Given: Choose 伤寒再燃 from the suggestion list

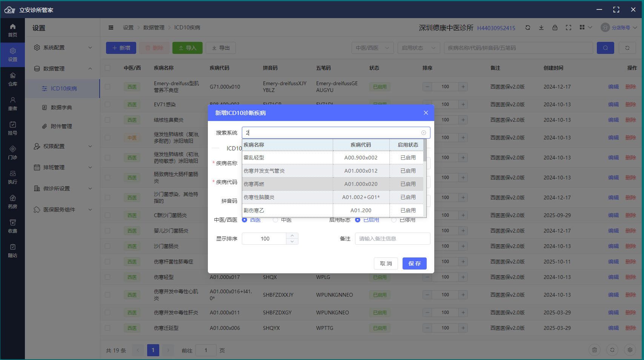Looking at the screenshot, I should pos(332,184).
